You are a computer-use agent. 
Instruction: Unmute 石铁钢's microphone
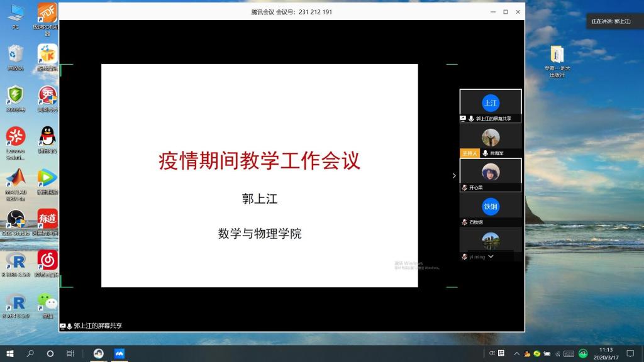point(464,221)
